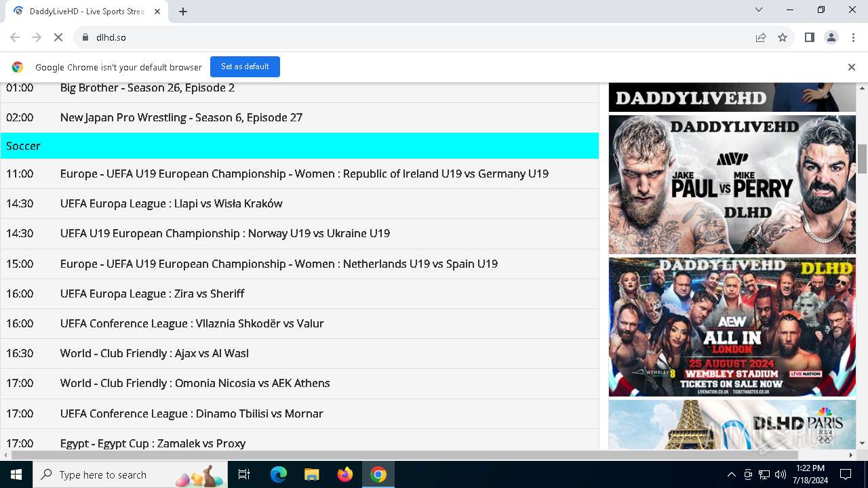The image size is (868, 488).
Task: Click the top DaddyLiveHD banner
Action: 732,97
